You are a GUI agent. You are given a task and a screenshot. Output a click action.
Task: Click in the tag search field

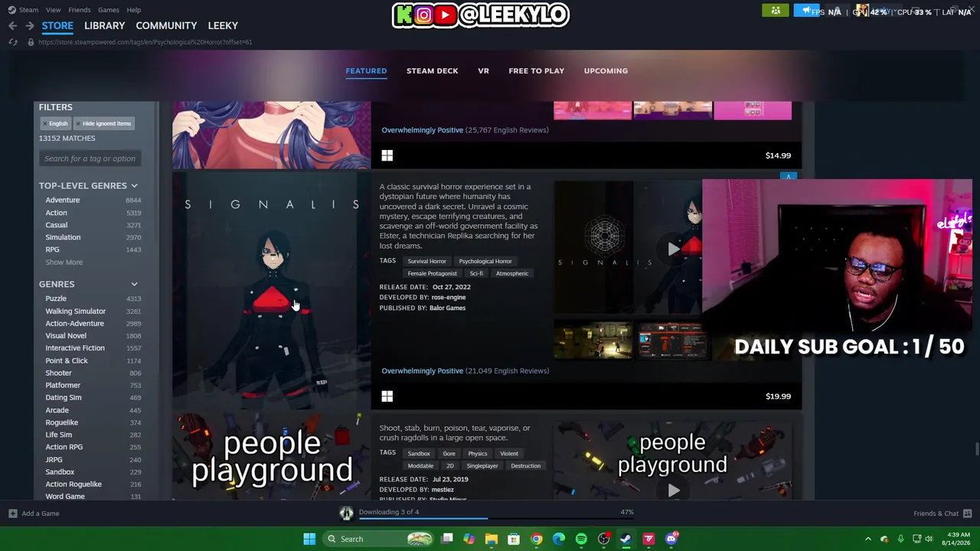(90, 158)
